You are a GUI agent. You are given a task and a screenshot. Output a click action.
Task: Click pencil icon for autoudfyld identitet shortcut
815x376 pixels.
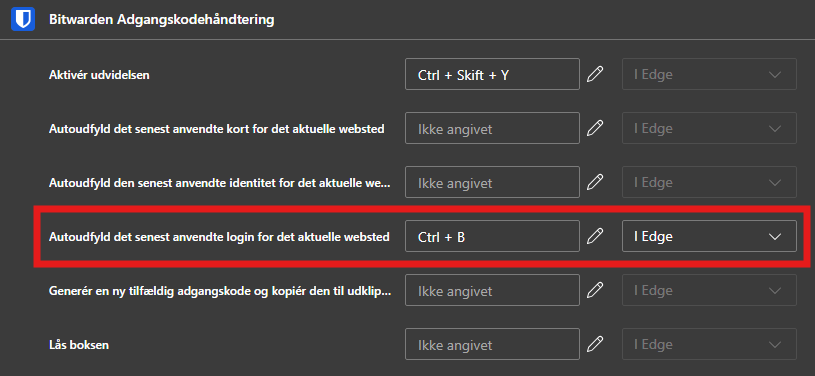[x=595, y=182]
